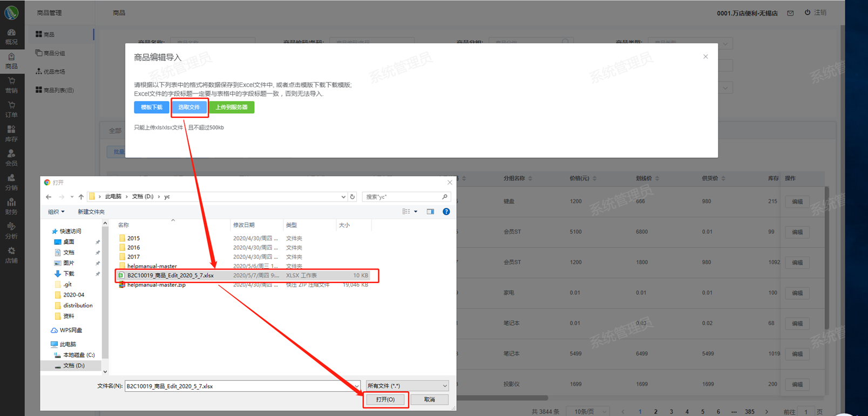
Task: Open WPS网盘 in navigation tree
Action: (66, 330)
